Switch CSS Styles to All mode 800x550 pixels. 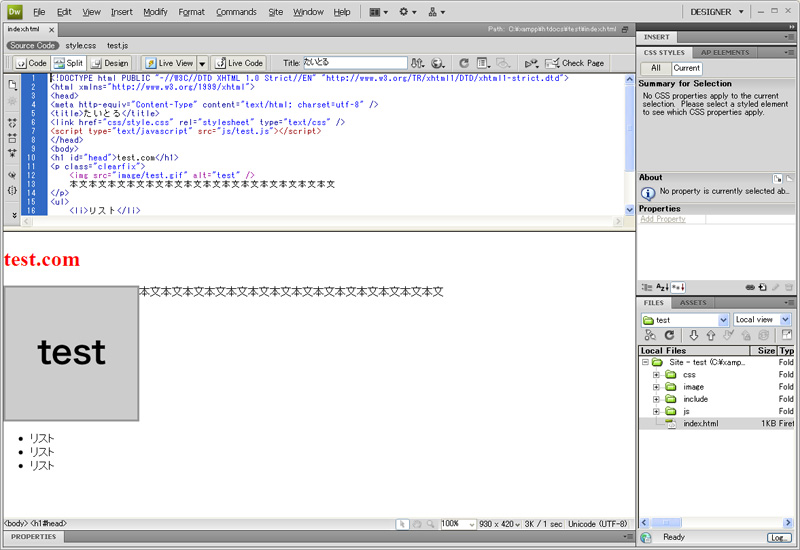tap(656, 68)
